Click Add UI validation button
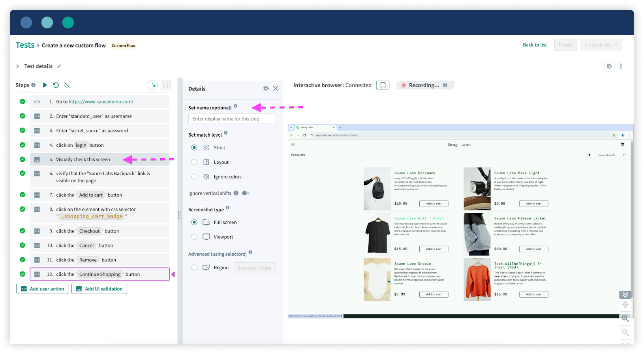The image size is (644, 354). point(99,289)
